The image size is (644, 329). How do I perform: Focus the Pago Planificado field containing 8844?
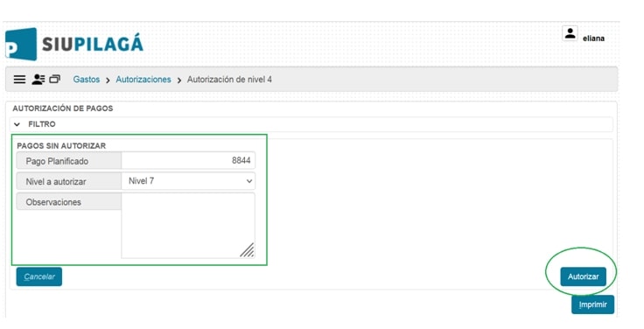point(188,161)
